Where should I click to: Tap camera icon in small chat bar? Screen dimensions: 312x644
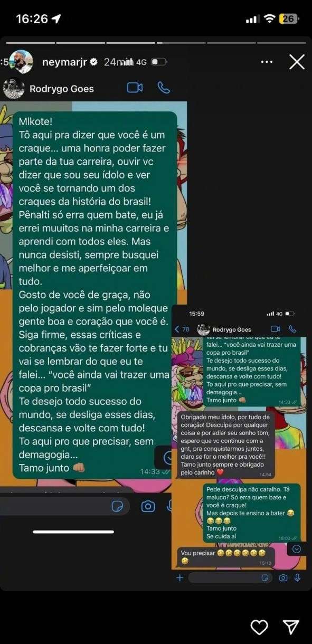283,577
